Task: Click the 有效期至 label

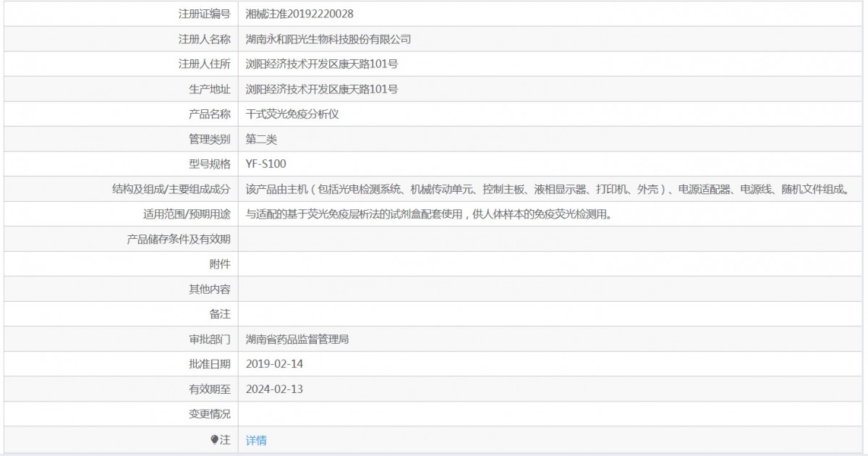Action: 209,389
